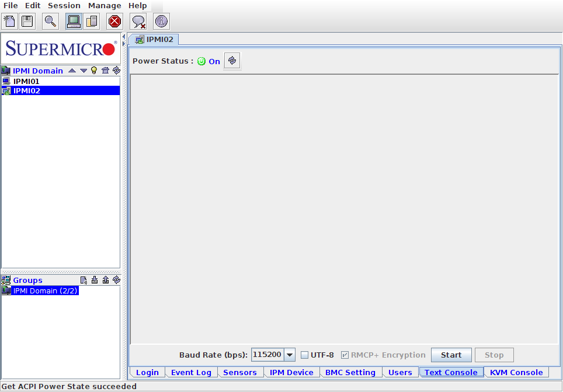Open the Baud Rate dropdown
This screenshot has height=392, width=563.
click(290, 355)
